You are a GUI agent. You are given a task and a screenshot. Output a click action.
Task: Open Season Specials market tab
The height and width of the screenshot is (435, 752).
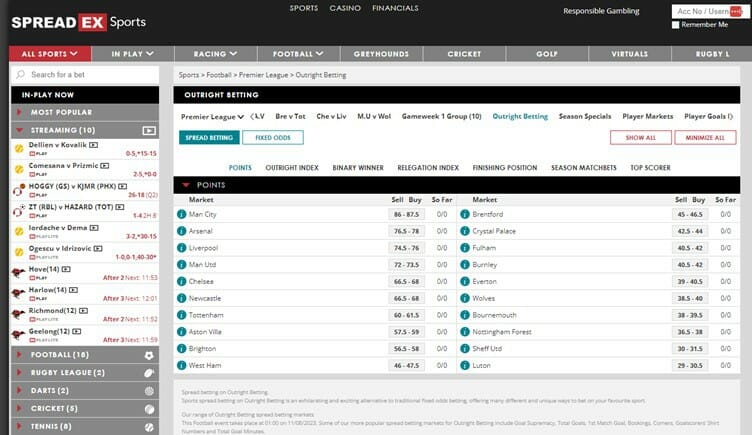tap(585, 117)
